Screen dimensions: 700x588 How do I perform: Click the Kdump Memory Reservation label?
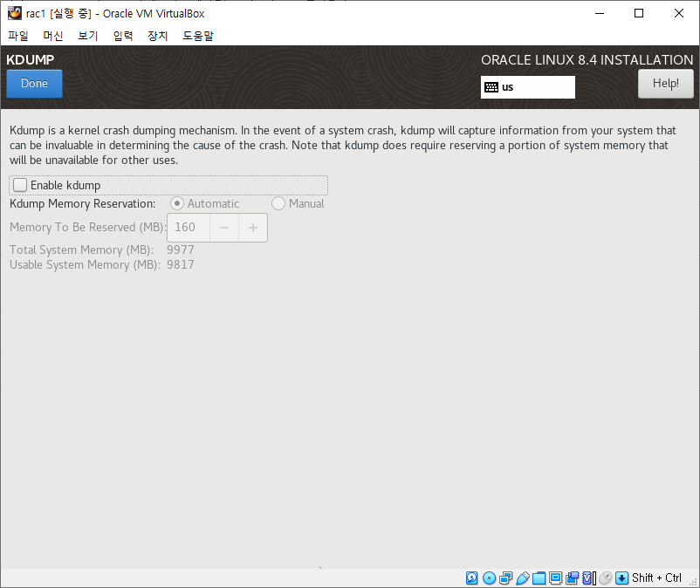tap(83, 204)
